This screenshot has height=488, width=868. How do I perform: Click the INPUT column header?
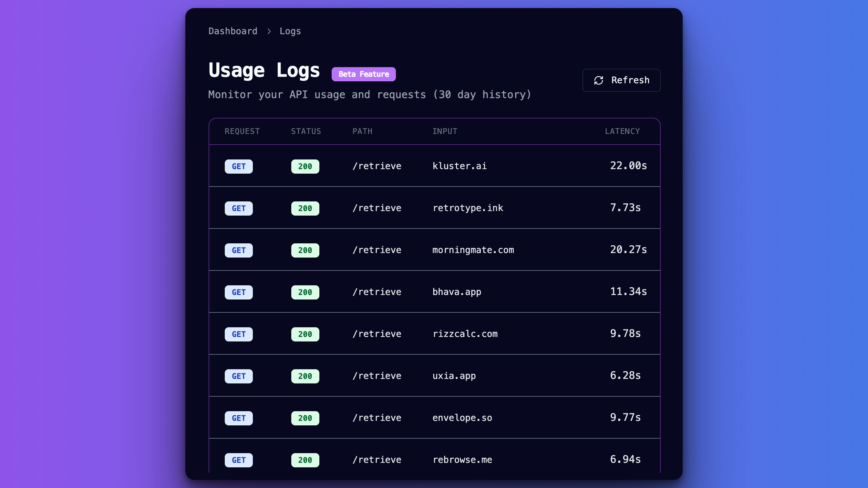coord(445,131)
